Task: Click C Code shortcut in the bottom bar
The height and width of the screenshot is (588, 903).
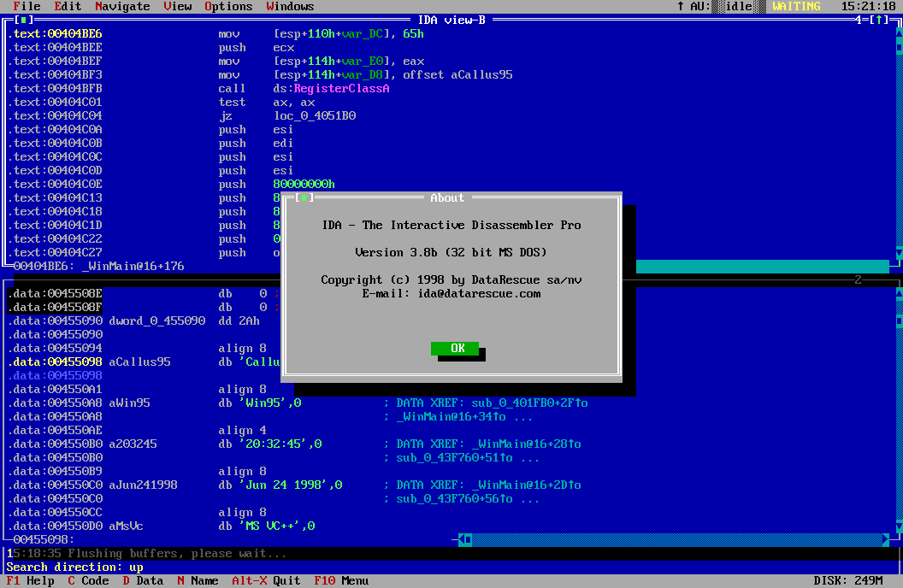Action: [x=88, y=580]
